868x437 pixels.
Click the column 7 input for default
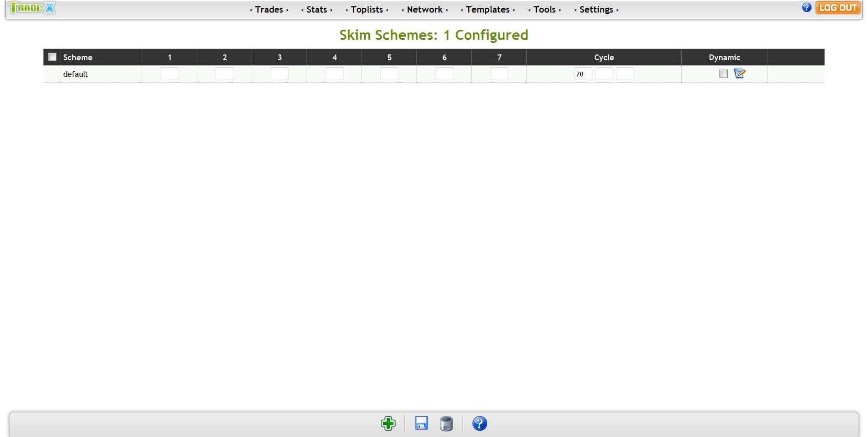point(499,74)
